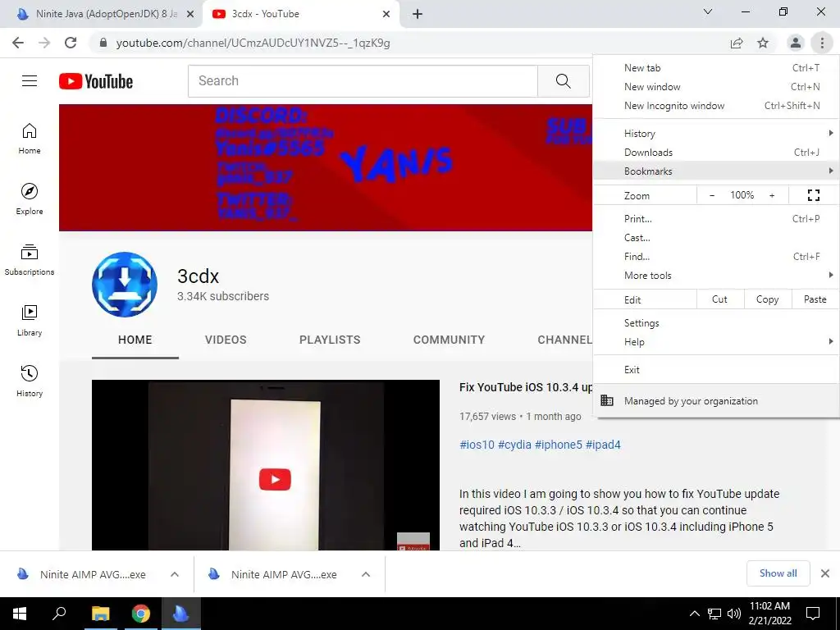
Task: Click Chrome icon in taskbar
Action: click(x=140, y=614)
